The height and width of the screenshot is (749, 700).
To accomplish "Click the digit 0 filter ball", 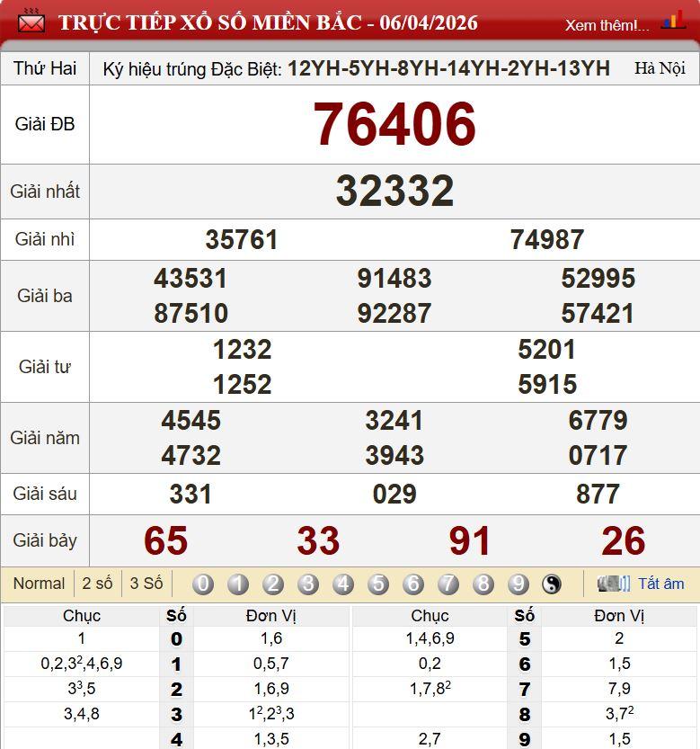I will 203,584.
